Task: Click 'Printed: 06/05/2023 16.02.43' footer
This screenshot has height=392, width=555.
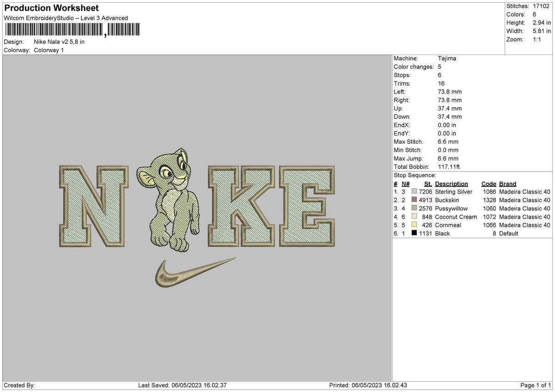Action: tap(368, 386)
